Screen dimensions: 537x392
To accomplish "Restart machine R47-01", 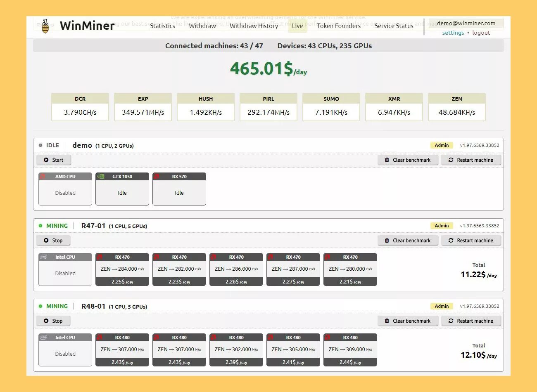I will coord(471,240).
